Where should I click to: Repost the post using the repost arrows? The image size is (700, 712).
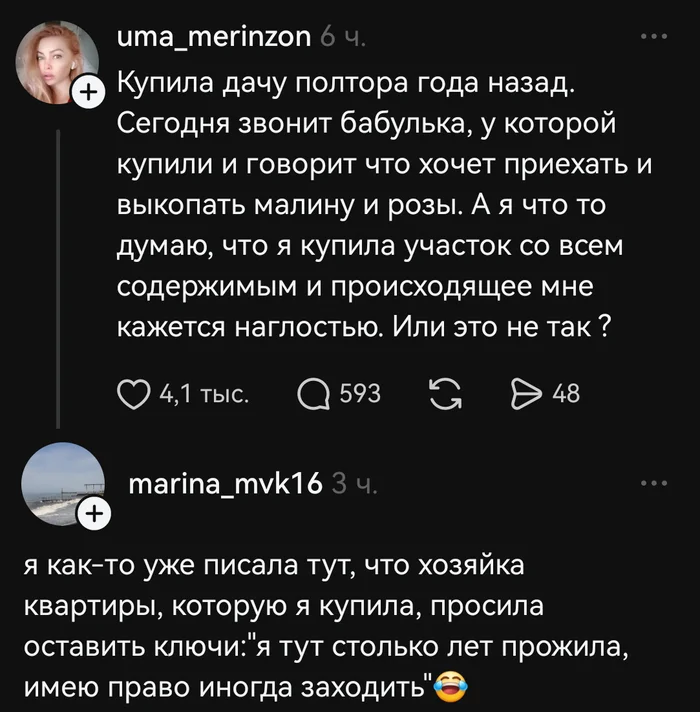click(x=441, y=394)
